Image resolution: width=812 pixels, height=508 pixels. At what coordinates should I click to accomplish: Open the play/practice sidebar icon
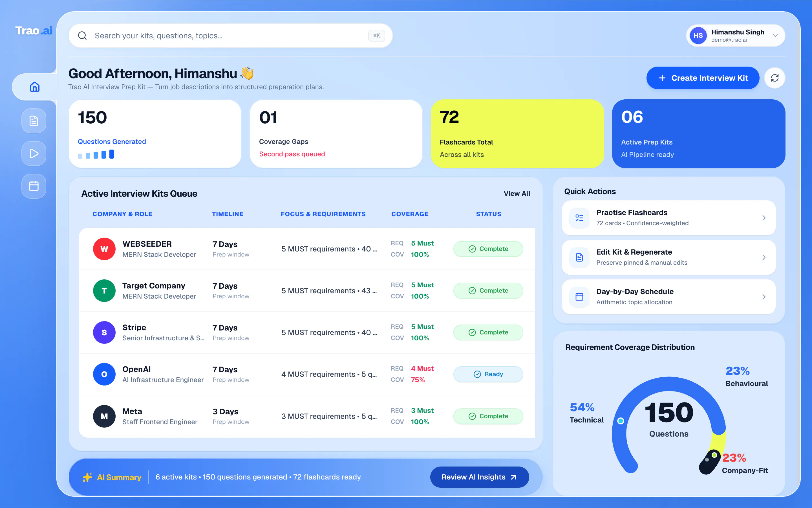tap(34, 153)
